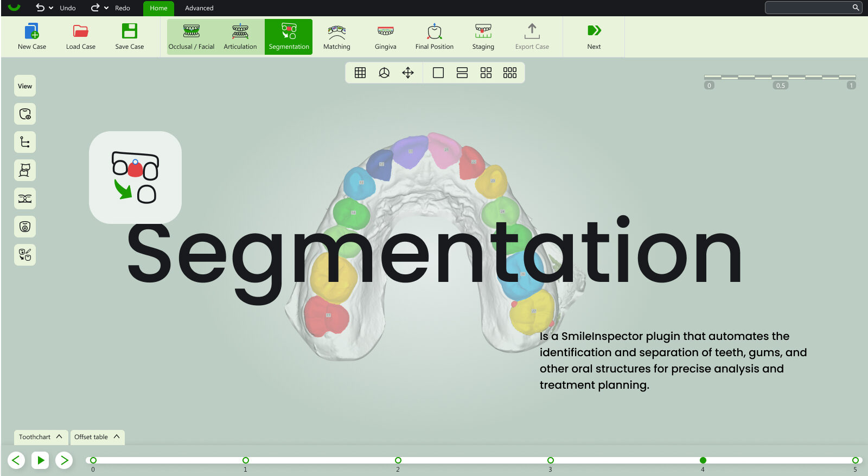Viewport: 868px width, 476px height.
Task: Select the Matching tool icon
Action: click(x=337, y=31)
